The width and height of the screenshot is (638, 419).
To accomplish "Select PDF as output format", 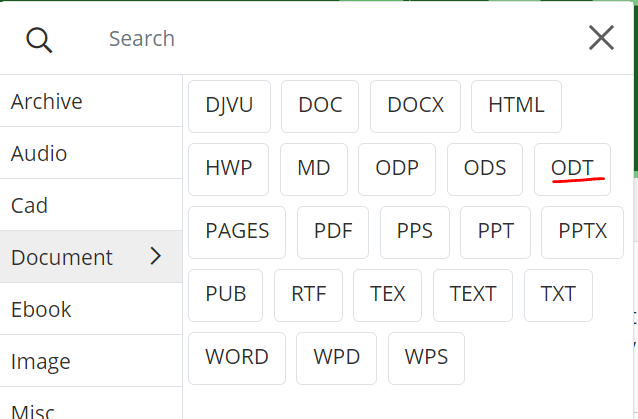I will [x=333, y=232].
